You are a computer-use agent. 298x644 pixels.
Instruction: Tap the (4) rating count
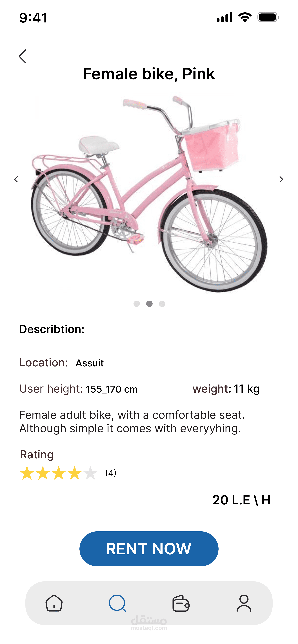click(111, 473)
